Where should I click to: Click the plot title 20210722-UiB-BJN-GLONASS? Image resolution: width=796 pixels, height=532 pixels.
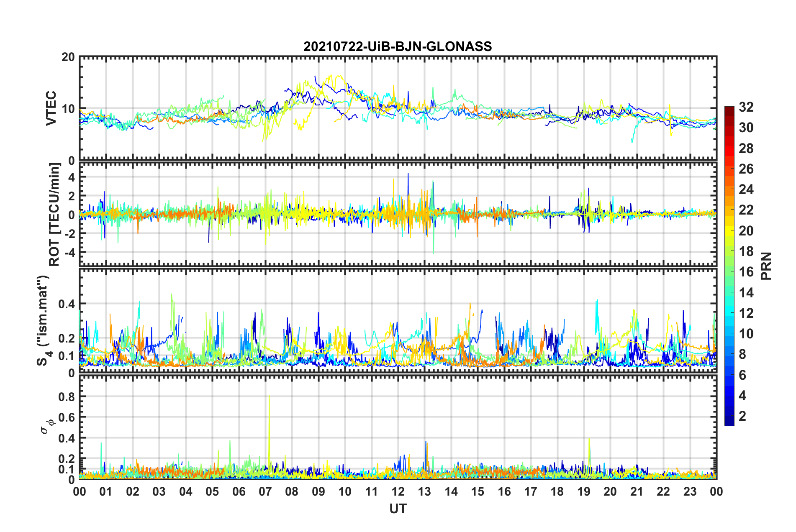[398, 46]
